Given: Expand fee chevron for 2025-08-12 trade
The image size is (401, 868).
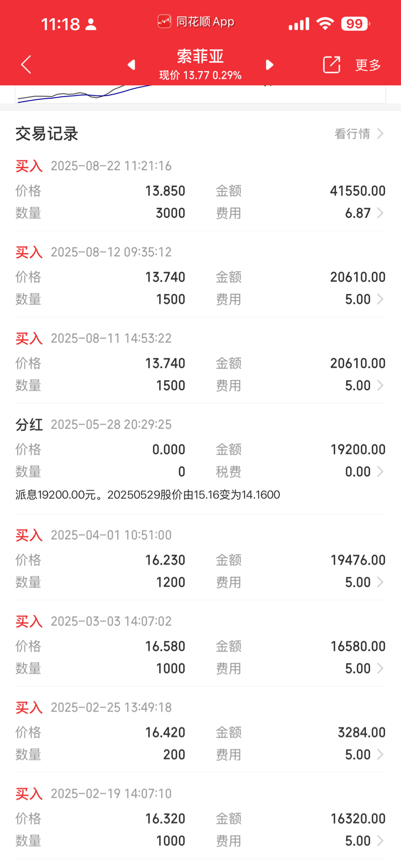Looking at the screenshot, I should [381, 299].
